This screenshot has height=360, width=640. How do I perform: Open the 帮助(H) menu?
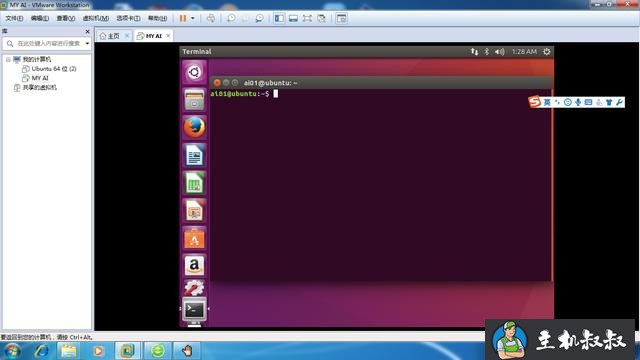pos(157,18)
